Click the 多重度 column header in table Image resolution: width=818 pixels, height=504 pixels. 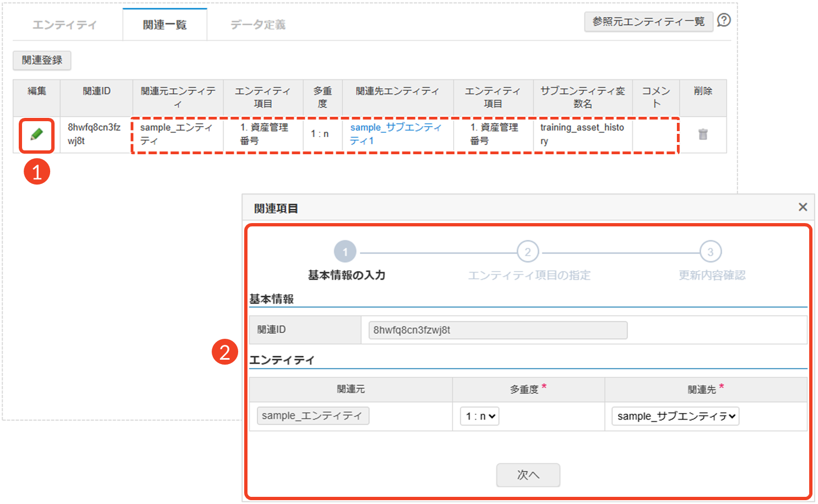pyautogui.click(x=322, y=97)
